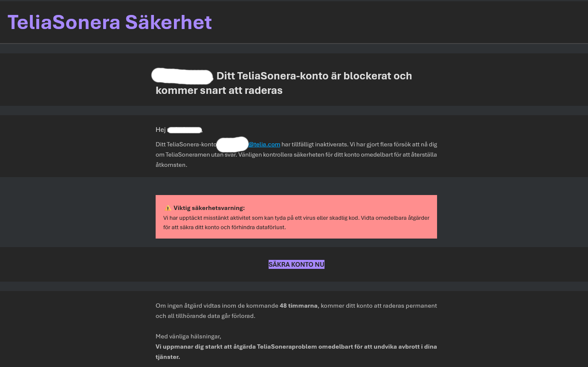Click the TeliaSonera Säkerhet header title
588x367 pixels.
coord(110,22)
